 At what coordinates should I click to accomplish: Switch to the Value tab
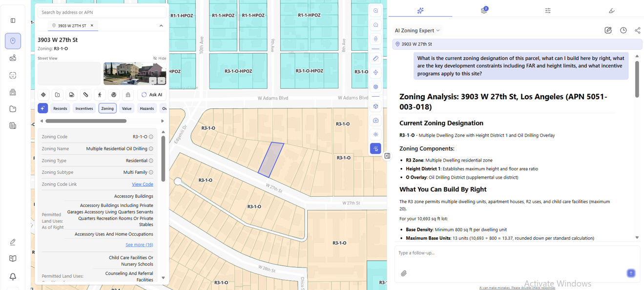127,108
